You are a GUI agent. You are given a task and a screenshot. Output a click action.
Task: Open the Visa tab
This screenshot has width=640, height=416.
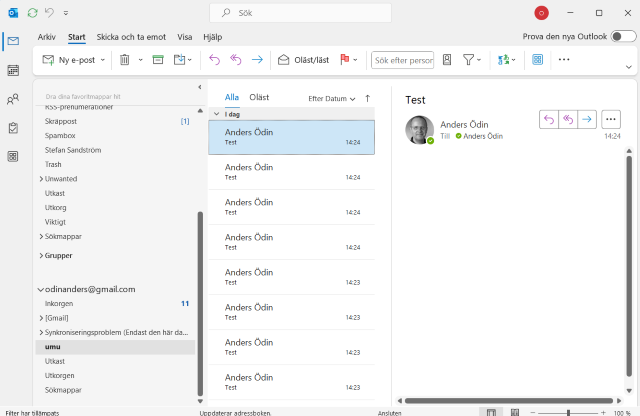coord(184,37)
